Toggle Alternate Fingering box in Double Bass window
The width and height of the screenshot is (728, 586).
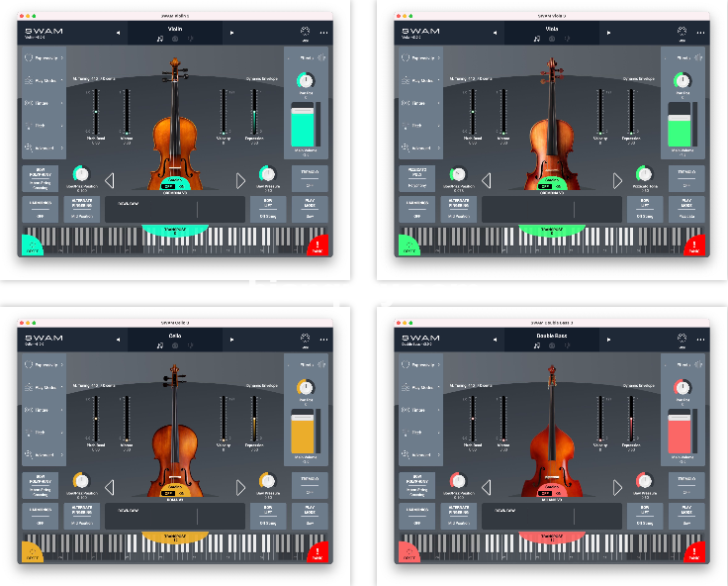tap(459, 516)
